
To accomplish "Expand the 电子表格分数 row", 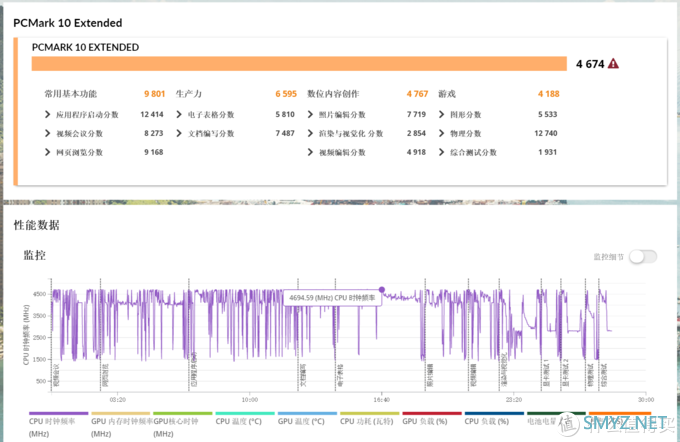I will [179, 115].
